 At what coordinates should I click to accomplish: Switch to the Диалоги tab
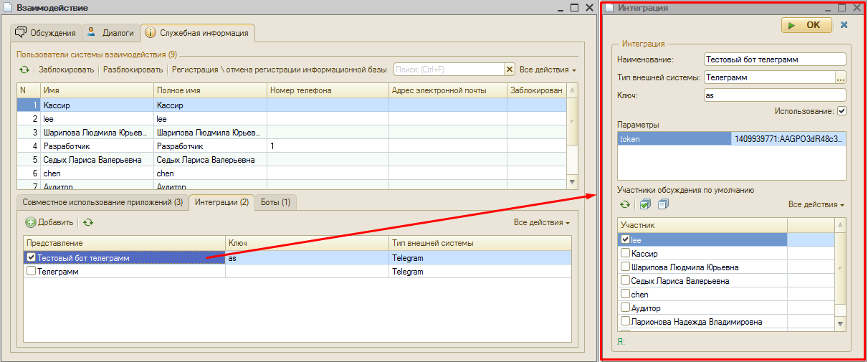click(x=110, y=32)
